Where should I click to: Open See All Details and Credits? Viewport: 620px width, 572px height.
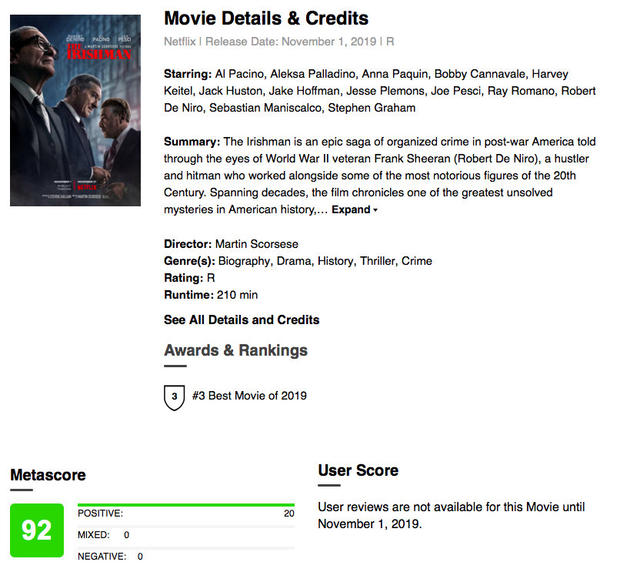coord(241,320)
